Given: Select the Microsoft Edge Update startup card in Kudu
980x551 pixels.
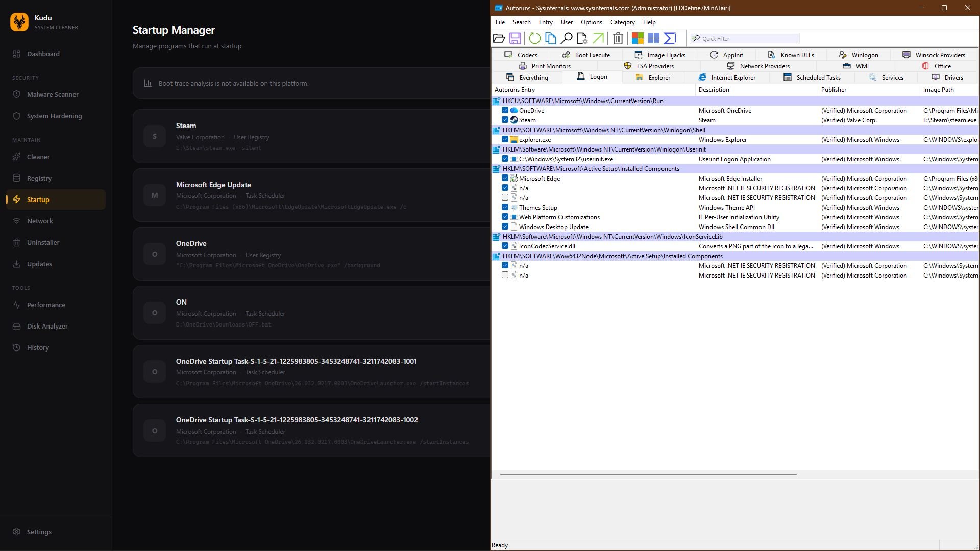Looking at the screenshot, I should 311,195.
